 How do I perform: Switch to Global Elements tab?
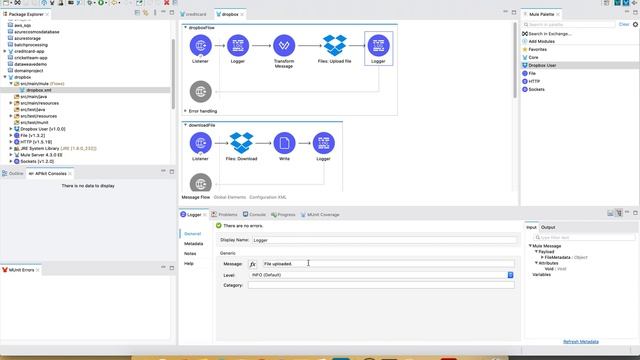tap(230, 197)
